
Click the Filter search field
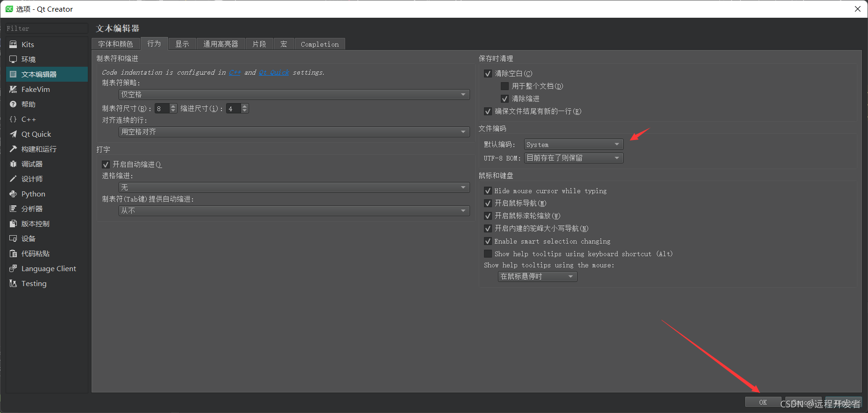click(x=47, y=28)
